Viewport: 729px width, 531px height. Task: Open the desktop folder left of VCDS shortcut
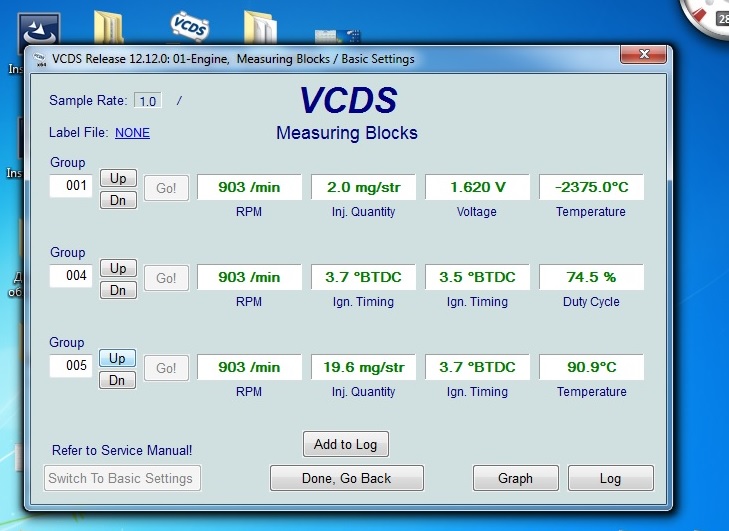point(108,25)
